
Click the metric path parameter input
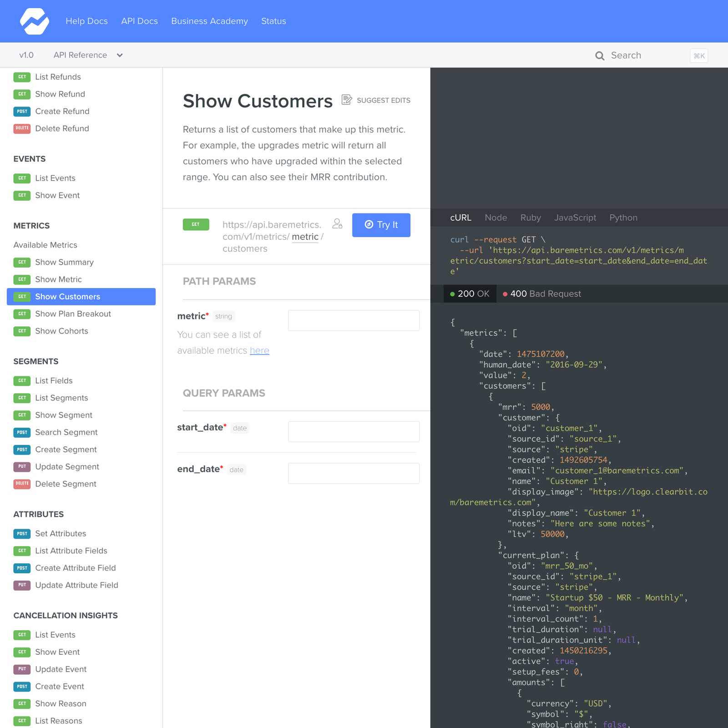point(354,320)
